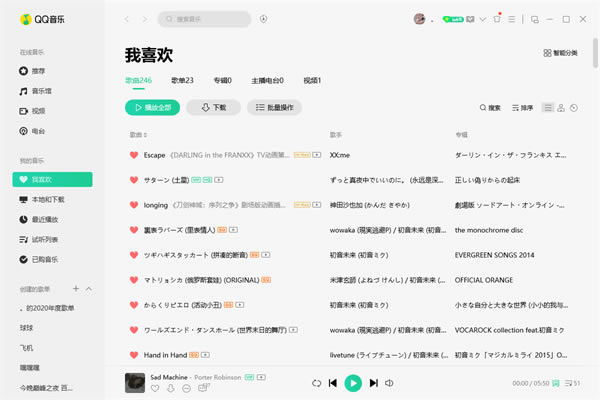Skip to the next track

[373, 383]
